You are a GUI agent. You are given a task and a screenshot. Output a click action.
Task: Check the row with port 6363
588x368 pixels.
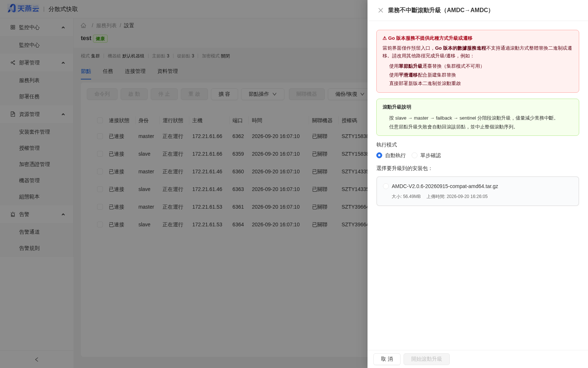point(100,189)
